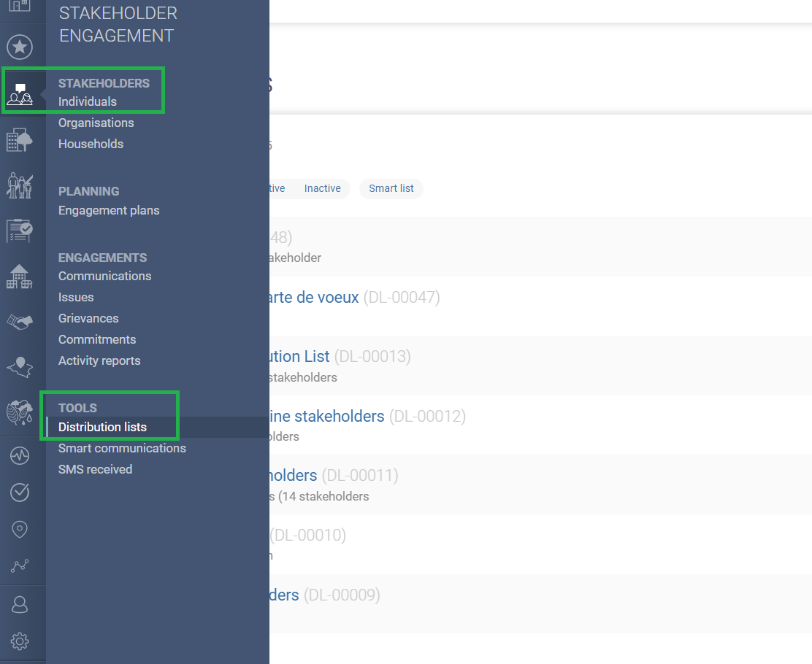
Task: Click the STAKEHOLDER ENGAGEMENT panel title
Action: [x=118, y=24]
